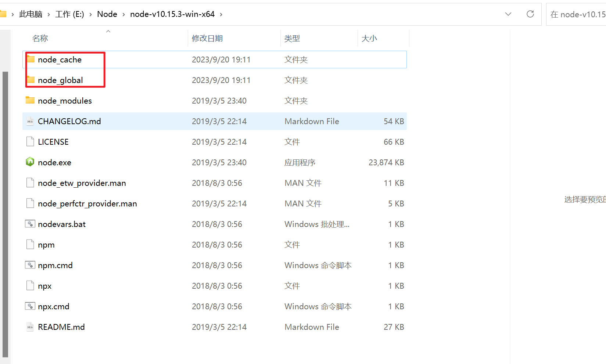The width and height of the screenshot is (606, 364).
Task: Click the 23,874 KB size of node.exe
Action: click(386, 162)
